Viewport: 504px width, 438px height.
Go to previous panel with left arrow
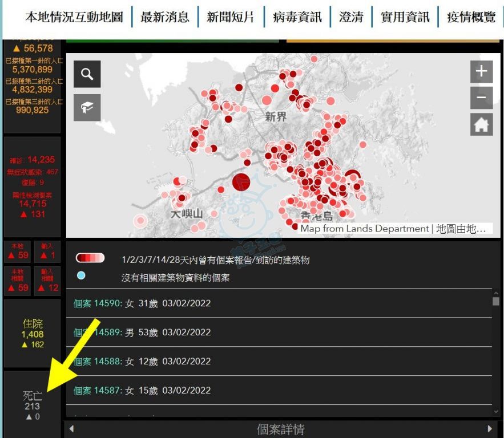click(71, 429)
